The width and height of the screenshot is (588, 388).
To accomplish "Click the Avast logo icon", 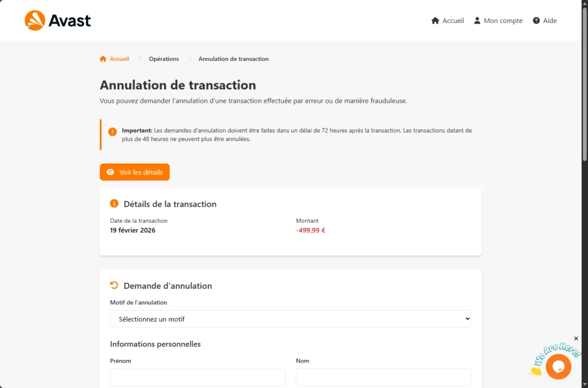I will (34, 20).
